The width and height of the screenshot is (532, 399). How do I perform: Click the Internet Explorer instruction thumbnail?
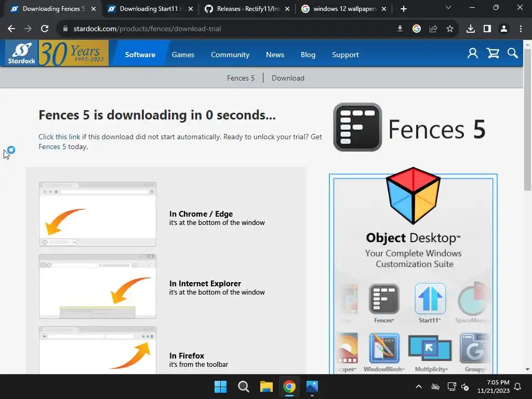(98, 286)
